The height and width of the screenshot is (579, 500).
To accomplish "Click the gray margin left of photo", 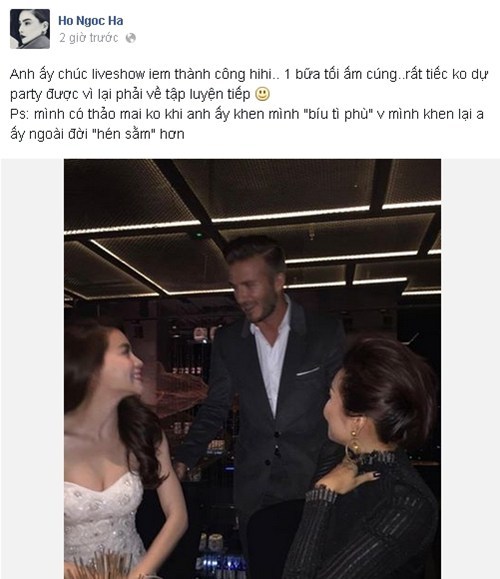I will [32, 369].
